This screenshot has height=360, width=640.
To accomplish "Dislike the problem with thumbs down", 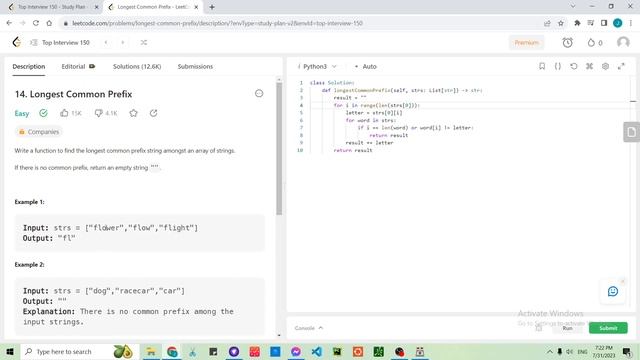I will [106, 113].
